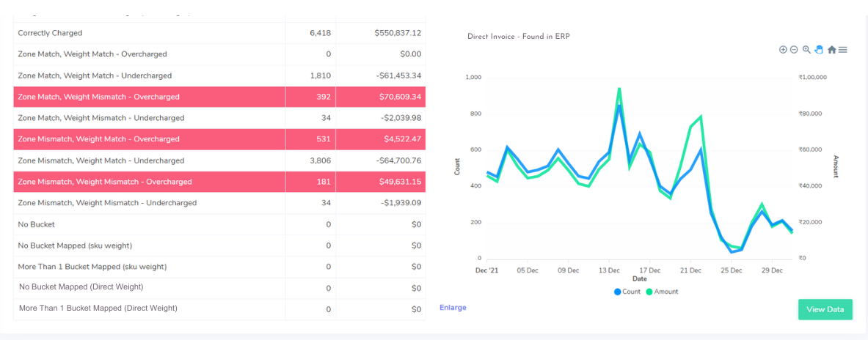868x340 pixels.
Task: Click the chart zoom in icon
Action: (x=783, y=50)
